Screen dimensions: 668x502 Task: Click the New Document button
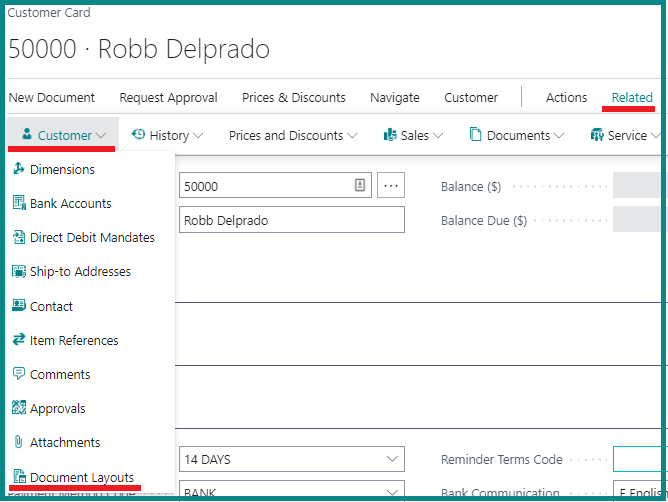(x=52, y=97)
